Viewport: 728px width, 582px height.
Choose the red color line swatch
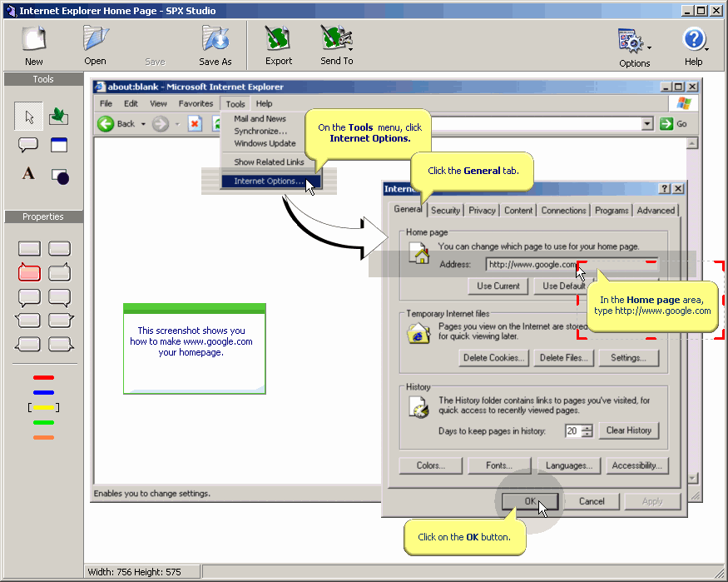coord(43,378)
